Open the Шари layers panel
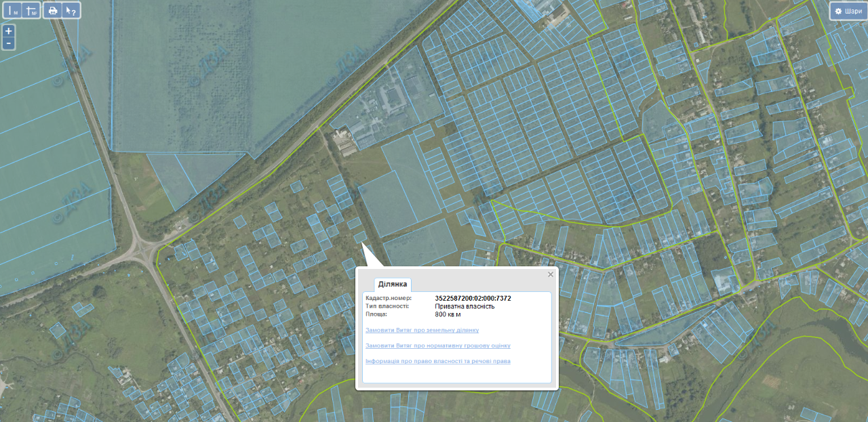Viewport: 868px width, 422px height. coord(848,11)
